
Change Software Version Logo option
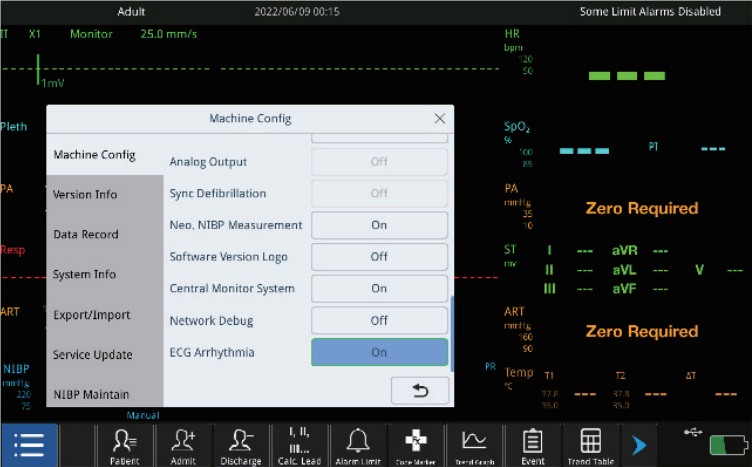379,257
